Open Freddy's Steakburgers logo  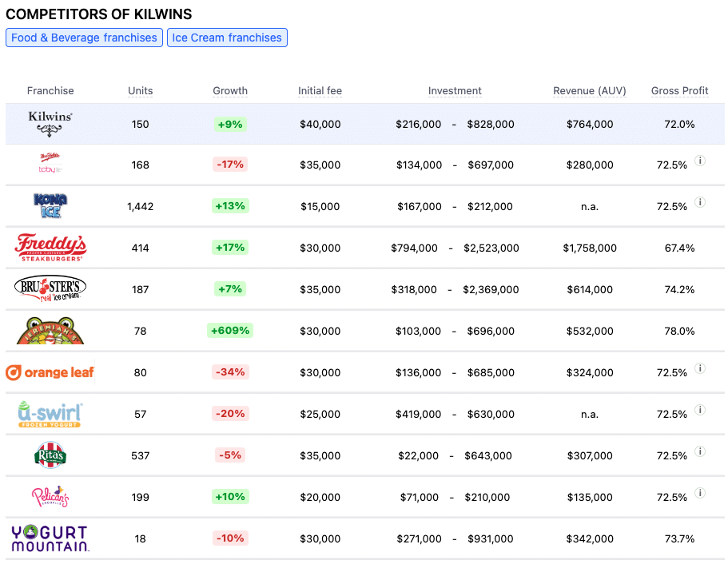(x=50, y=248)
